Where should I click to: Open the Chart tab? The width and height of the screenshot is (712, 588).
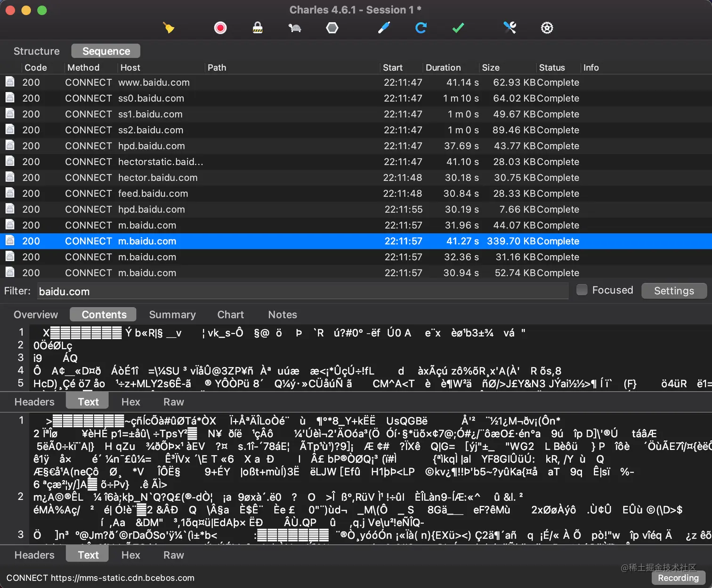[x=231, y=314]
